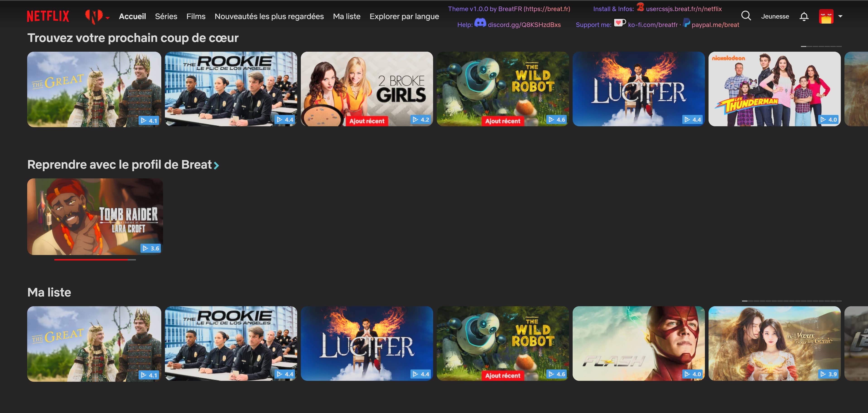Click the PayPal icon

(x=686, y=23)
